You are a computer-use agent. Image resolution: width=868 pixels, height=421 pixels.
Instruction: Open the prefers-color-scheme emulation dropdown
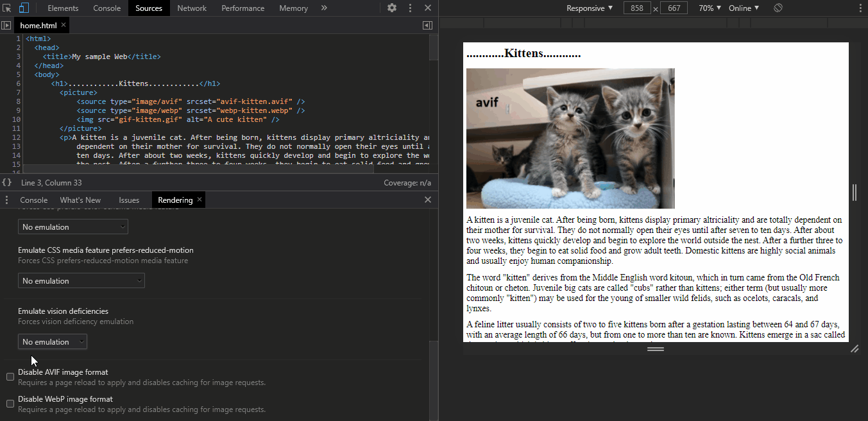click(73, 227)
